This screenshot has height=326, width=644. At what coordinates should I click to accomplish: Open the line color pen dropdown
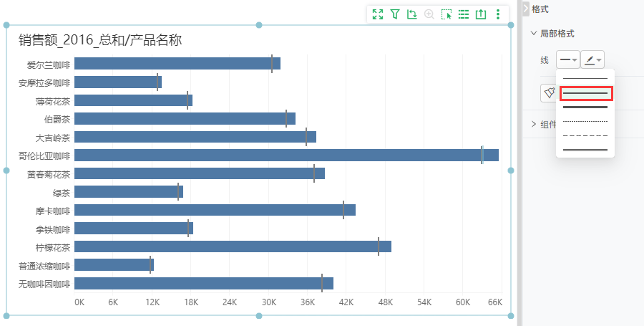click(592, 60)
